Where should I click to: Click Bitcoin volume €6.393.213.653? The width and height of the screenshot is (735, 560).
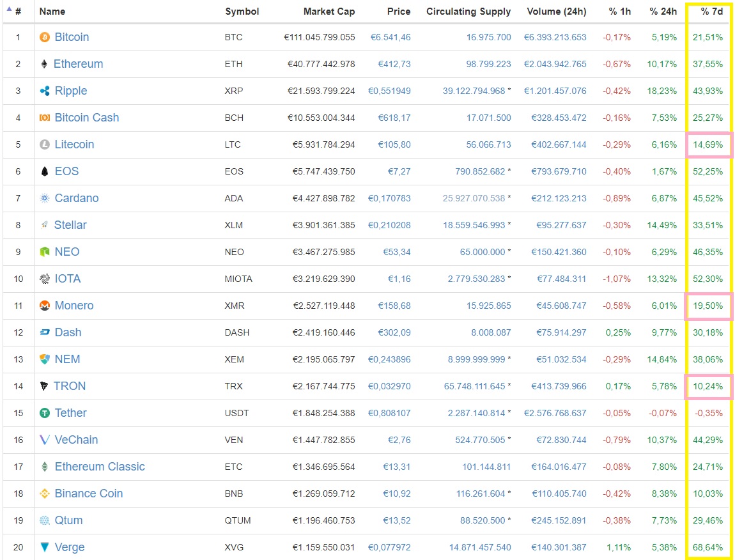tap(555, 37)
